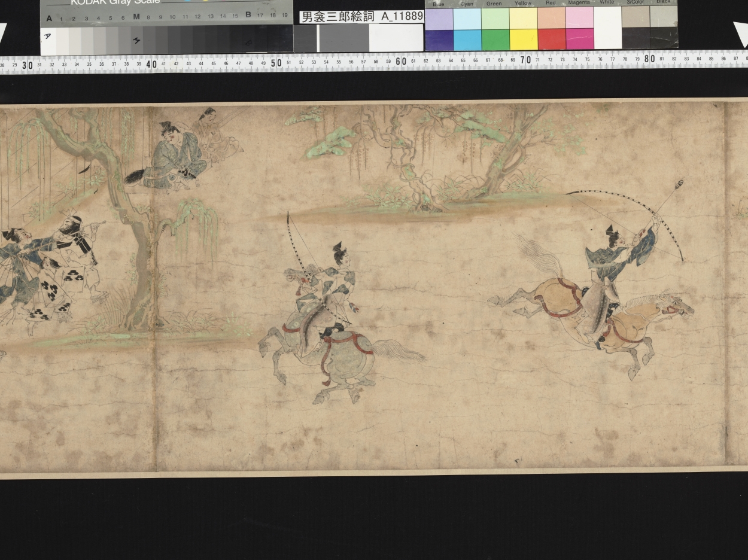Select the deep magenta color patch
The height and width of the screenshot is (560, 748).
pyautogui.click(x=579, y=39)
